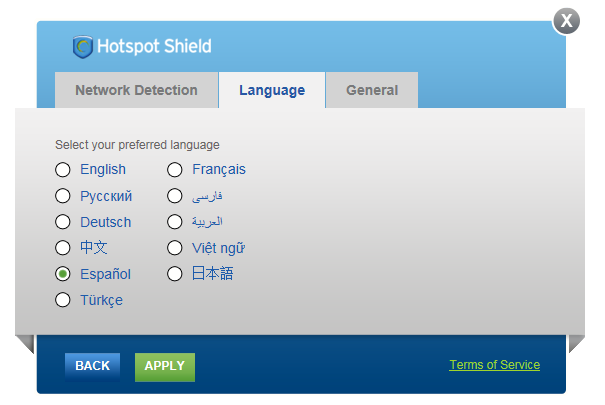The image size is (605, 405).
Task: Open the Terms of Service link
Action: tap(494, 365)
